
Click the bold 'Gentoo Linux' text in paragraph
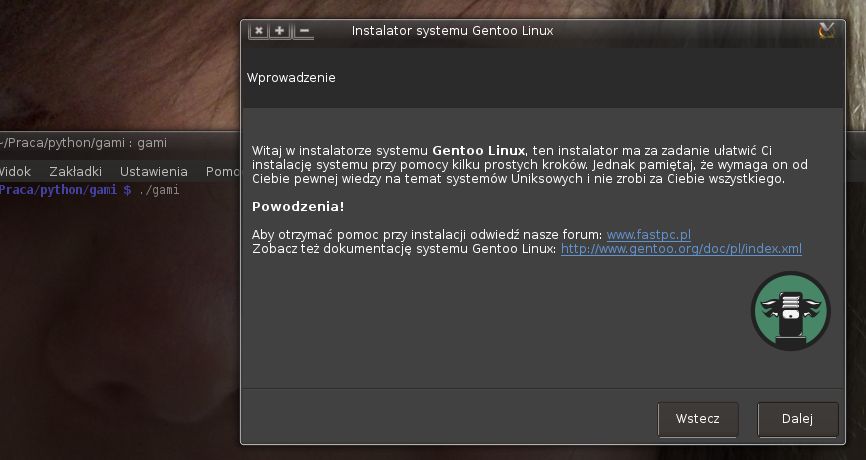pyautogui.click(x=478, y=151)
